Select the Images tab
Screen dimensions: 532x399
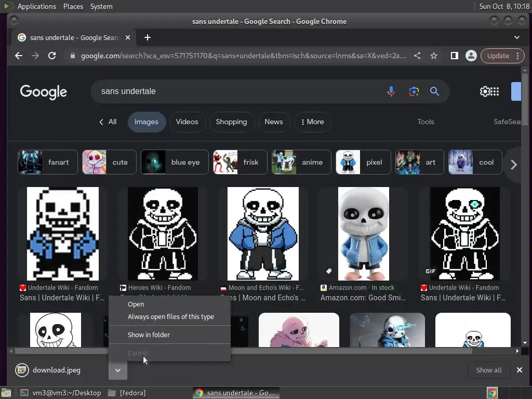click(x=146, y=122)
